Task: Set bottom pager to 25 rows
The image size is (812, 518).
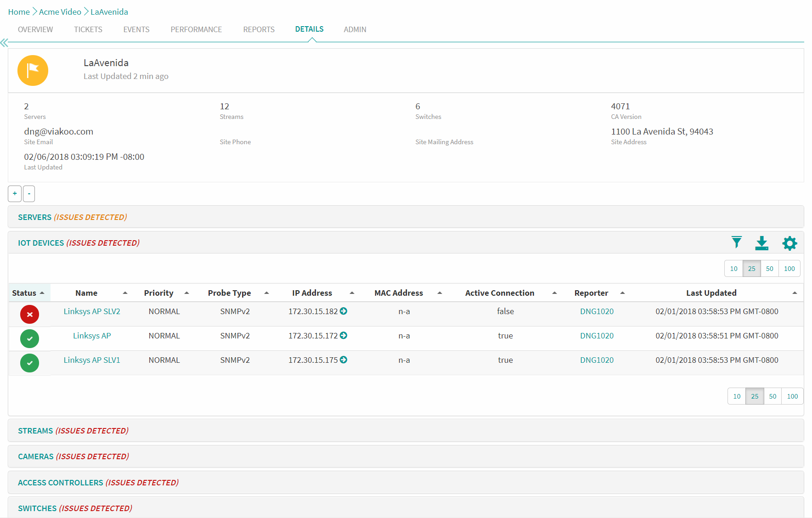Action: click(755, 396)
